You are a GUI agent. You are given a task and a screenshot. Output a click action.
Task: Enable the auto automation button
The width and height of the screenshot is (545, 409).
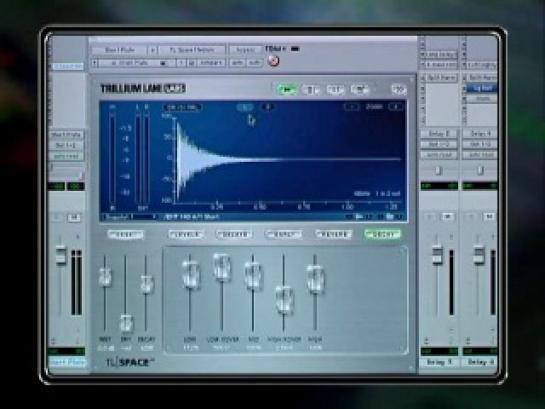(237, 63)
